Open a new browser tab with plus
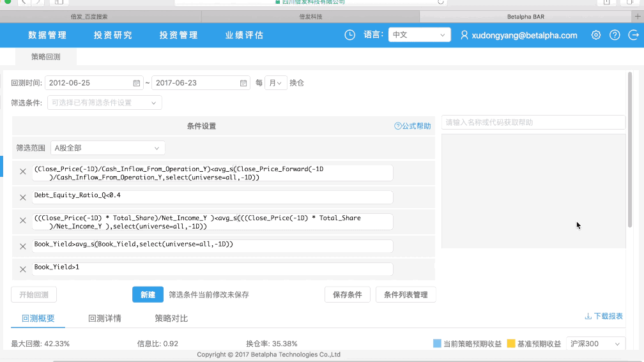 pyautogui.click(x=638, y=17)
